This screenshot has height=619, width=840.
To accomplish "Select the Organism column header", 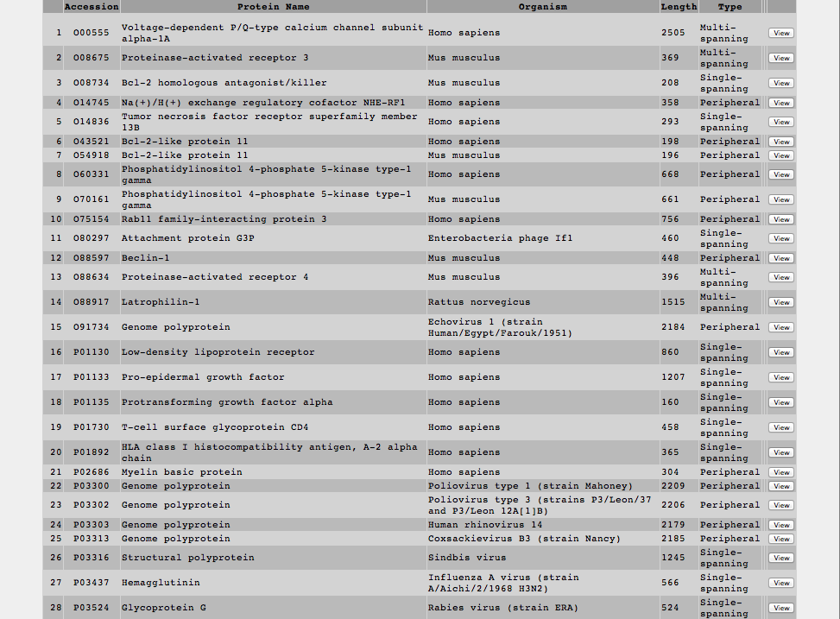I will 542,7.
